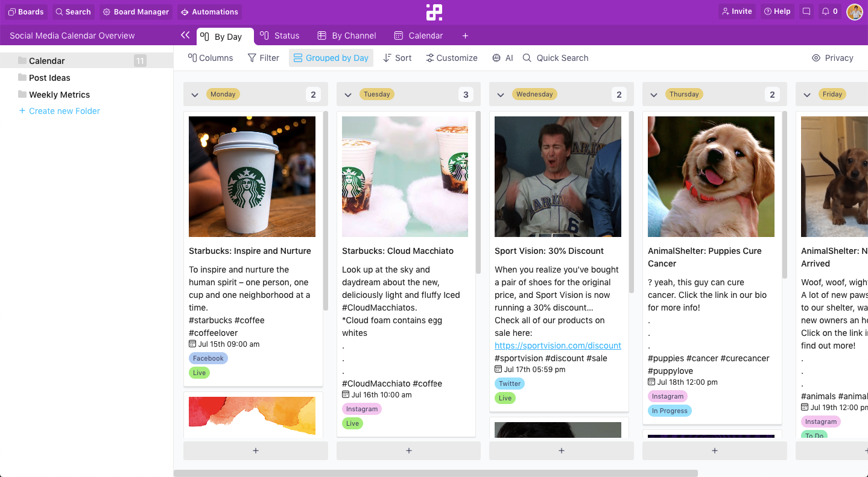Open Privacy visibility settings
Image resolution: width=868 pixels, height=477 pixels.
[x=832, y=58]
